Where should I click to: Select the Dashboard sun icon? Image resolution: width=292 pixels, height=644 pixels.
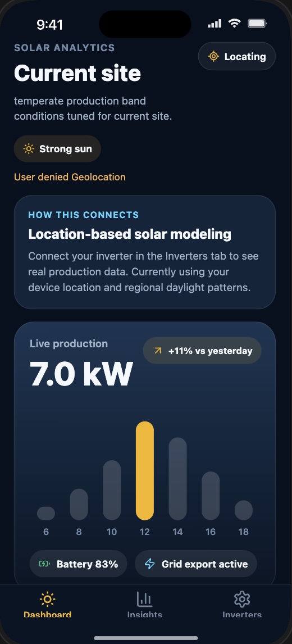coord(48,600)
